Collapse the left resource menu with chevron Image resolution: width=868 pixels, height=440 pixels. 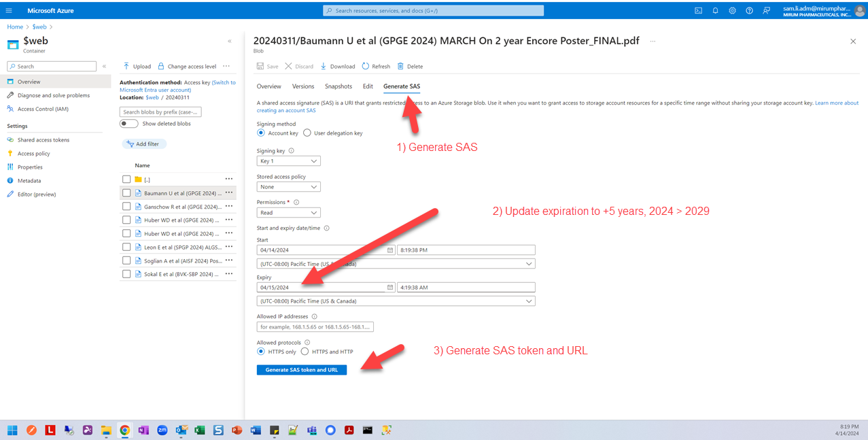click(x=104, y=66)
